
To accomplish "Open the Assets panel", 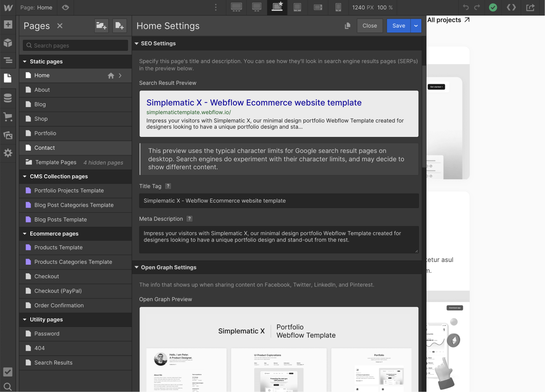I will 8,135.
